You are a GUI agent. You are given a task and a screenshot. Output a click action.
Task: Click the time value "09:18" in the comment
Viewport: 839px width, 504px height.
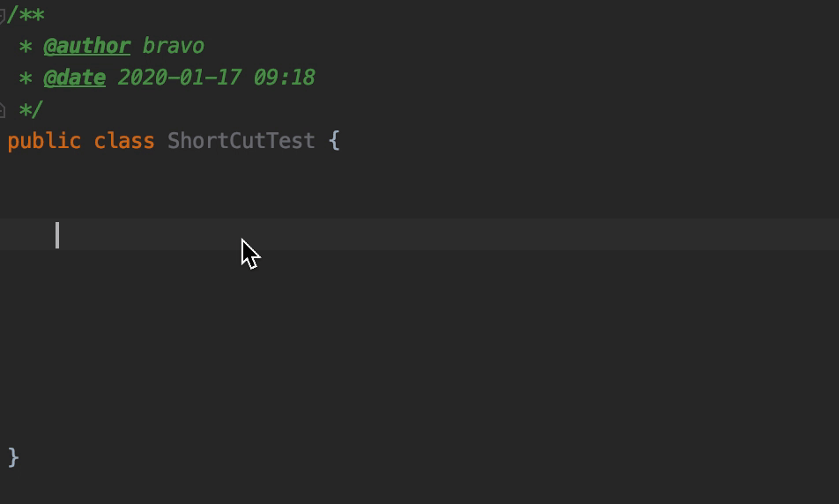pyautogui.click(x=284, y=78)
